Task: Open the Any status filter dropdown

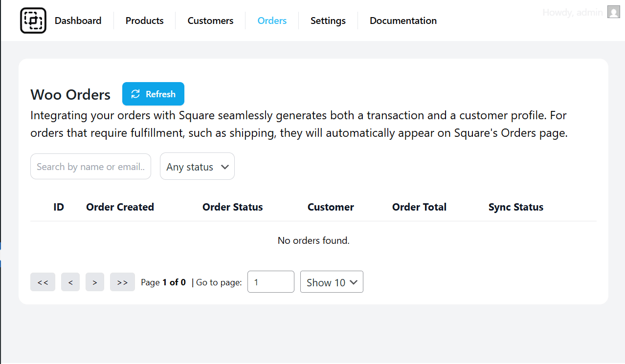Action: click(197, 167)
